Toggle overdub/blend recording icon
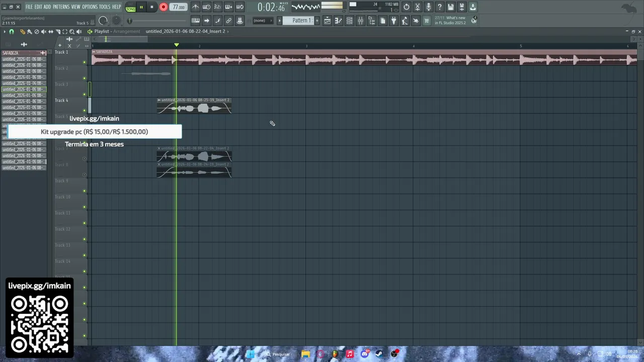644x362 pixels. 228,7
